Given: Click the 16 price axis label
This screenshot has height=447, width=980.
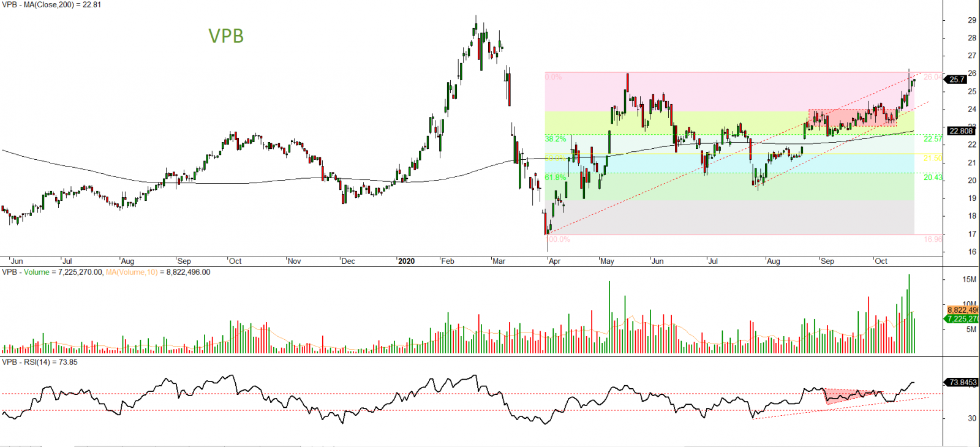Looking at the screenshot, I should tap(972, 252).
